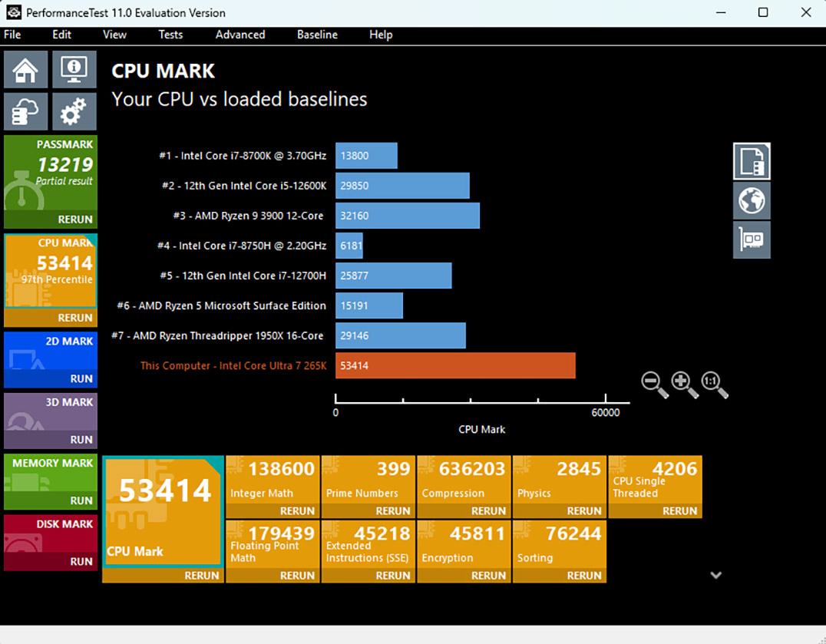The width and height of the screenshot is (826, 644).
Task: Open Preferences via the gear icon
Action: point(74,111)
